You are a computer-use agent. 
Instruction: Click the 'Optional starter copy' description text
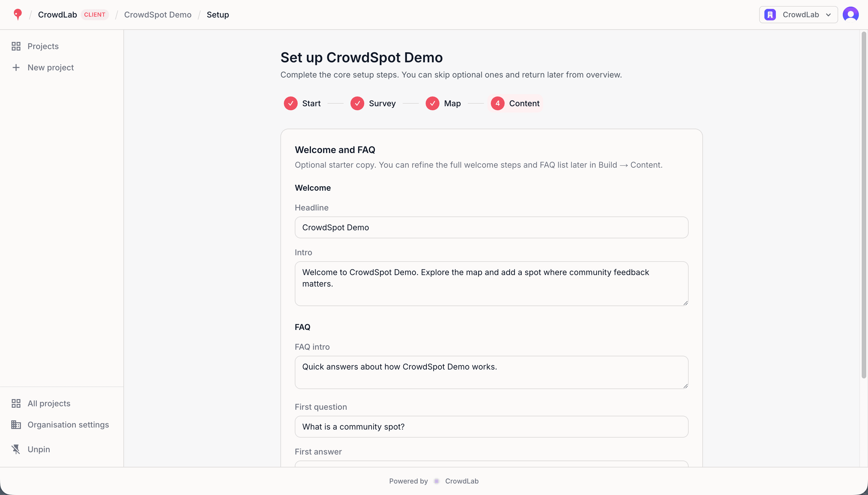coord(478,165)
